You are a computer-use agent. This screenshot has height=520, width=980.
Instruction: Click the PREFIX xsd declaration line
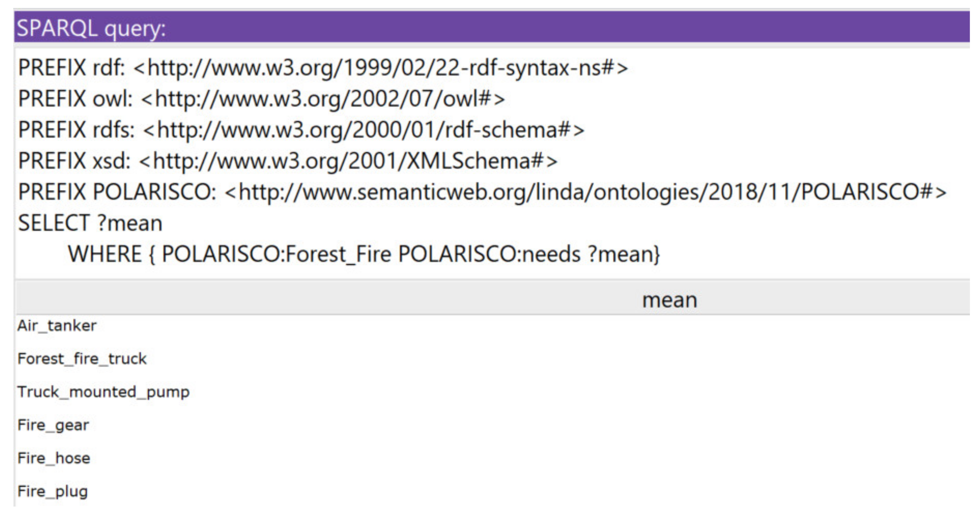288,161
